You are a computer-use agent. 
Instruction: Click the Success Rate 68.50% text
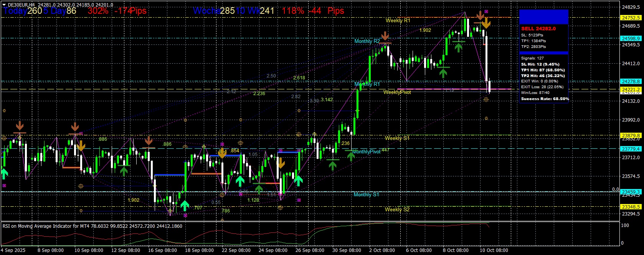pyautogui.click(x=545, y=99)
